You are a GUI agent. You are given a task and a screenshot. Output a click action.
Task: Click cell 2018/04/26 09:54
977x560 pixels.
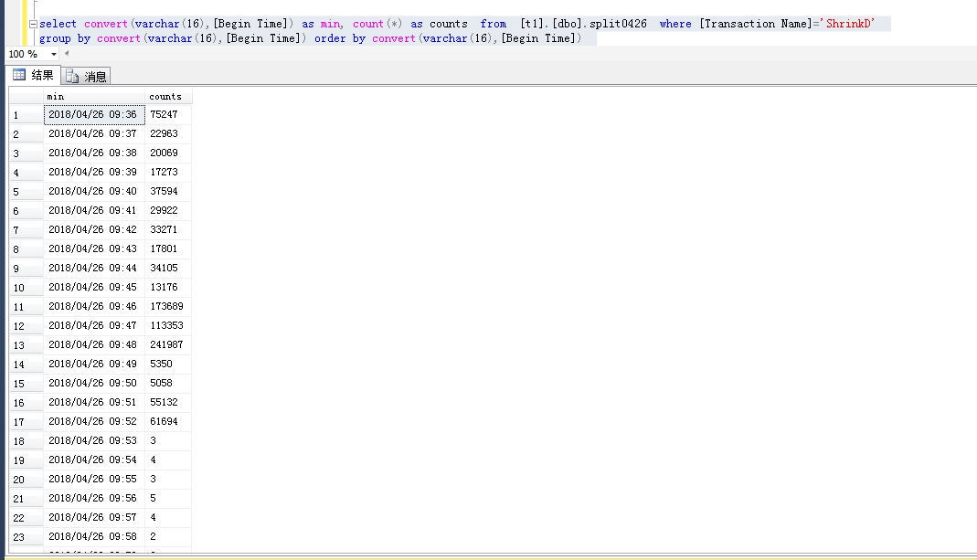click(x=94, y=460)
